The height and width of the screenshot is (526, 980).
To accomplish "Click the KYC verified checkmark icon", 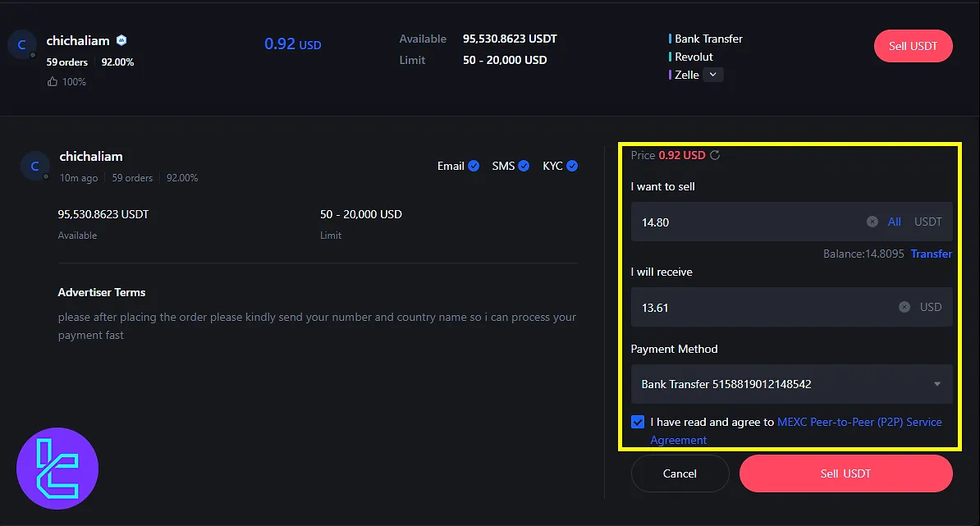I will click(572, 166).
